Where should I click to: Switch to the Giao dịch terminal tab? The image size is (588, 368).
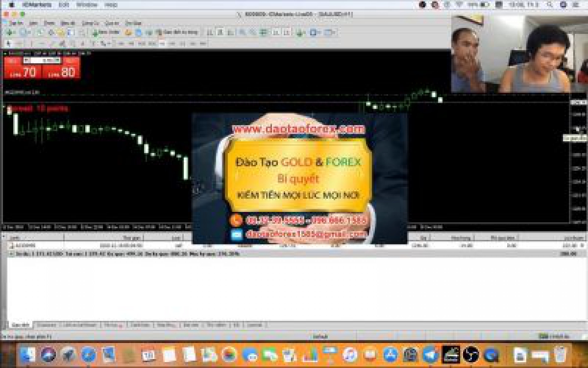[21, 325]
